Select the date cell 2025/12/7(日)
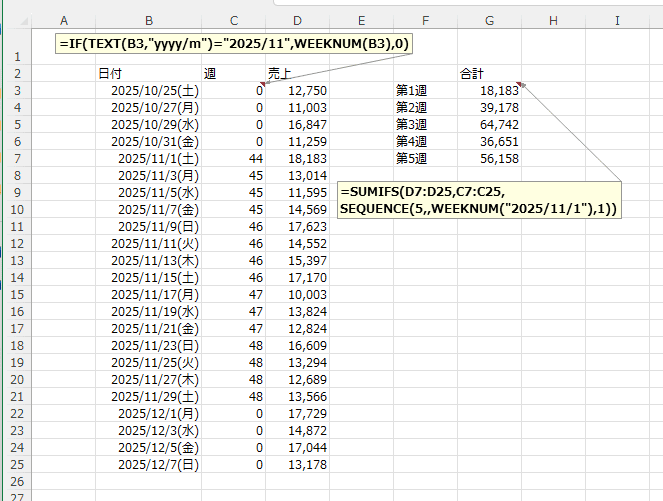Image resolution: width=663 pixels, height=501 pixels. click(151, 464)
